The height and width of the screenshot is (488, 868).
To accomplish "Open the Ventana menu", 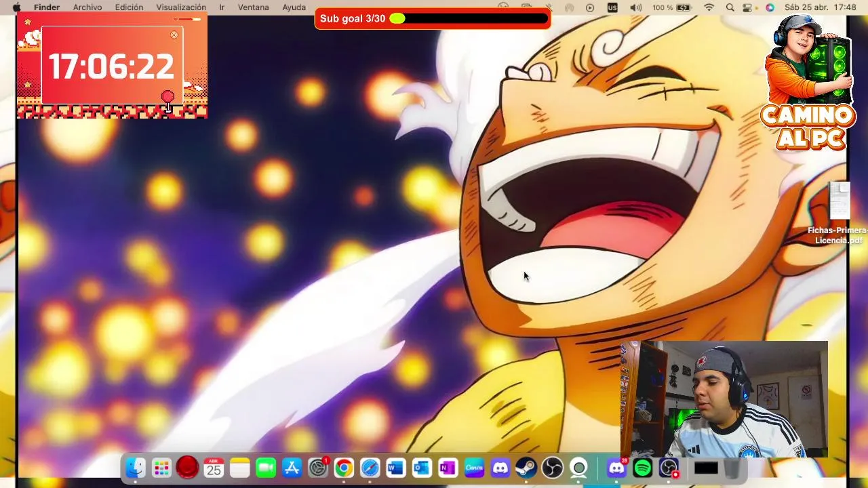I will [x=253, y=7].
